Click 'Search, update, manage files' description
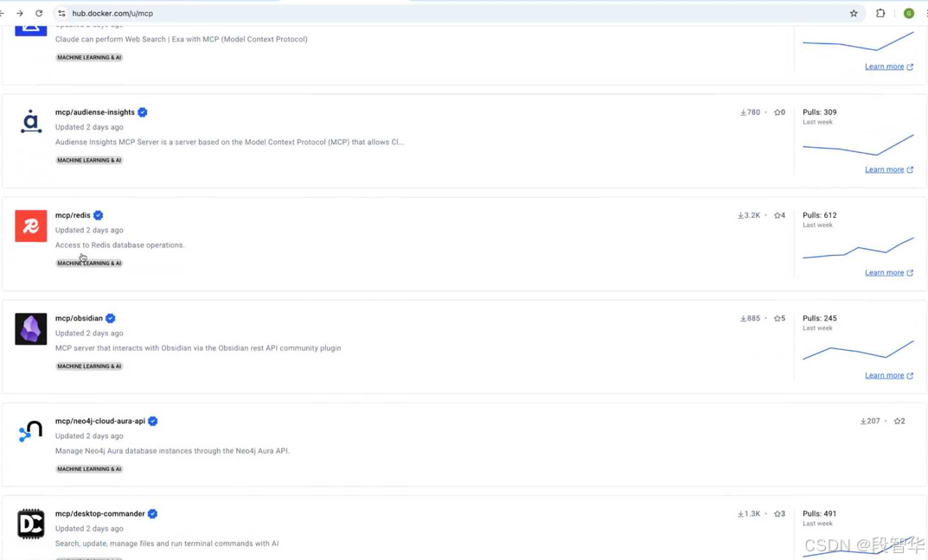The image size is (928, 560). pyautogui.click(x=167, y=544)
